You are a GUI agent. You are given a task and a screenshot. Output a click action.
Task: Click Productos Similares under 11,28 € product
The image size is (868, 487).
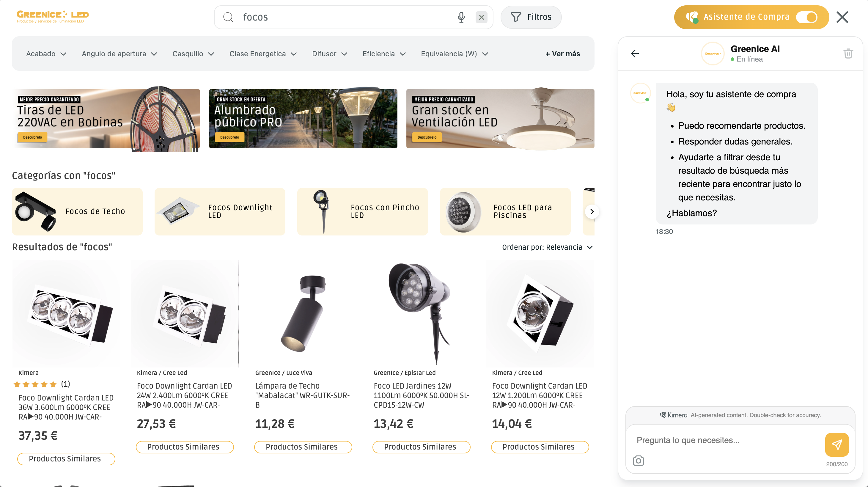[303, 447]
